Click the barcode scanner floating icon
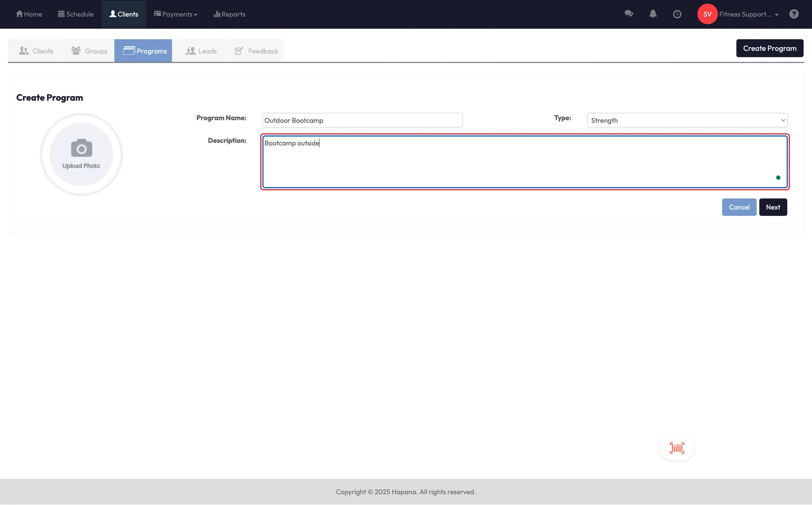Viewport: 812px width, 505px height. [677, 448]
